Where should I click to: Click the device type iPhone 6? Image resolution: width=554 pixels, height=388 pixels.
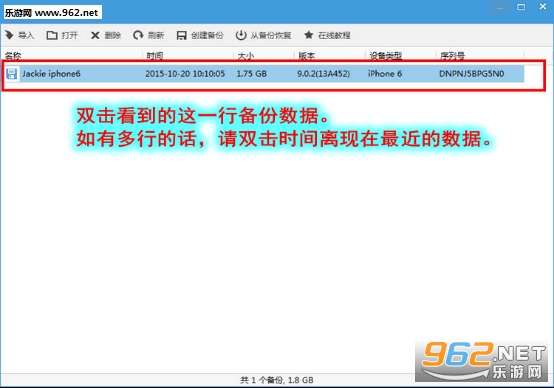[x=385, y=74]
